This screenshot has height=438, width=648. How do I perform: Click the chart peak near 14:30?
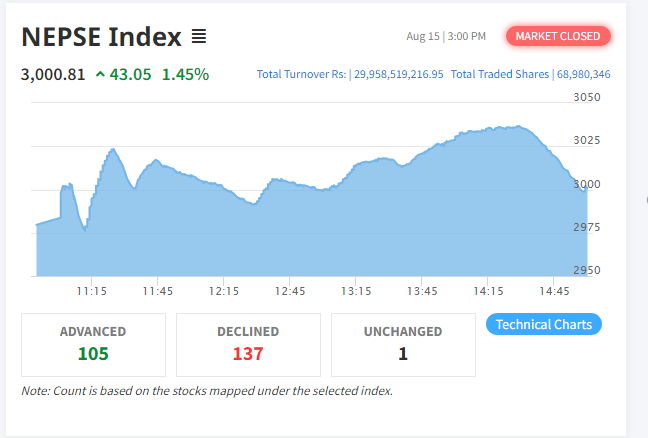[519, 126]
